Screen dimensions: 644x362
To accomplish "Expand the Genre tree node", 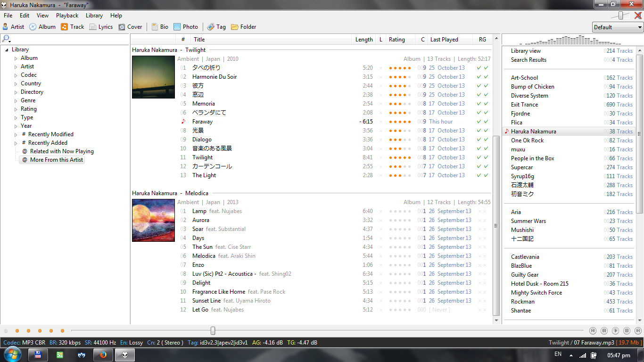I will (x=16, y=101).
